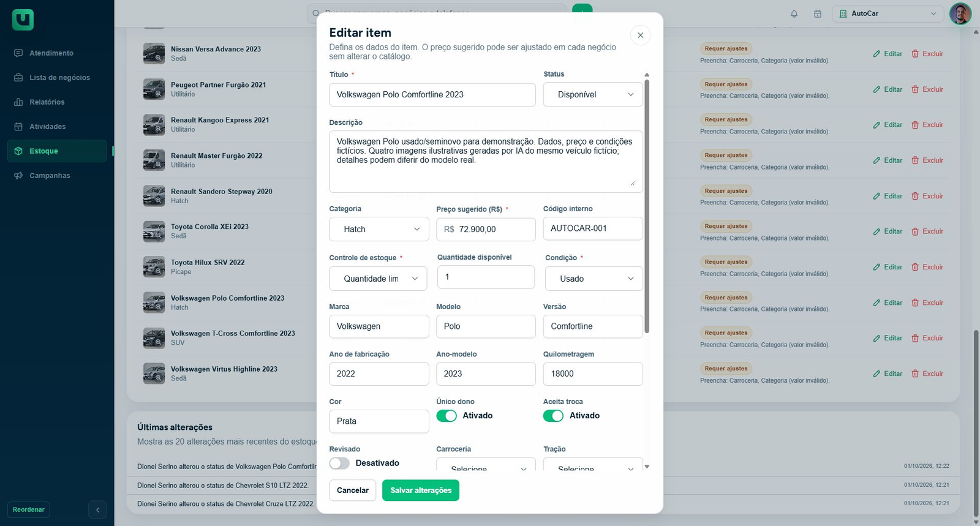Expand the Categoria dropdown set to Hatch
Screen dimensions: 980x526
pyautogui.click(x=379, y=229)
